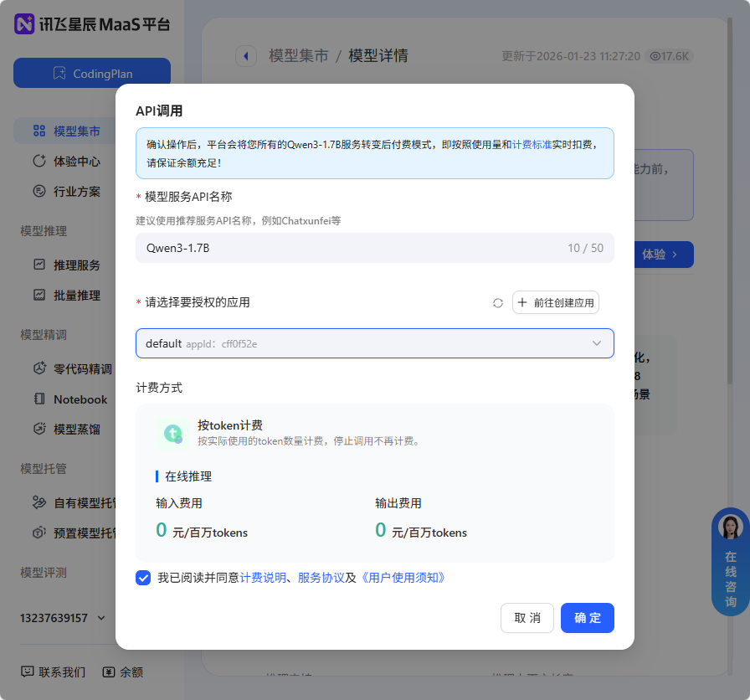Click the 取消 cancel button
The height and width of the screenshot is (700, 750).
pos(527,618)
